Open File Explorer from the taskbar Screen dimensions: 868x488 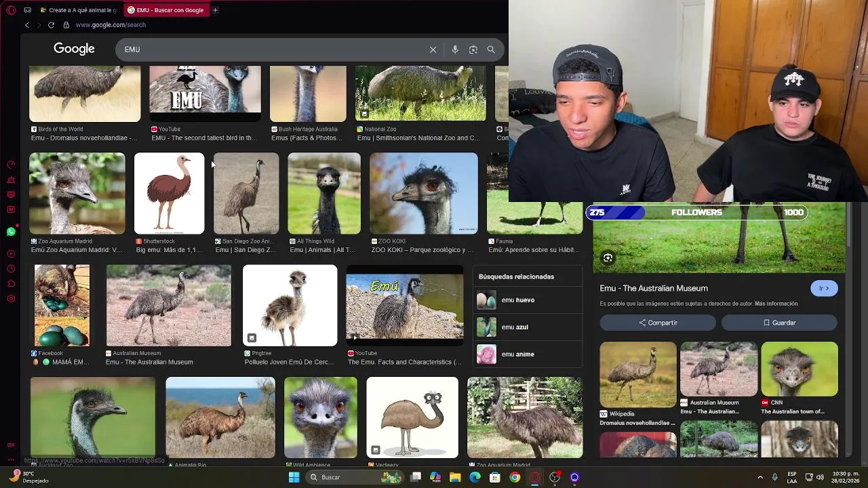(x=455, y=477)
